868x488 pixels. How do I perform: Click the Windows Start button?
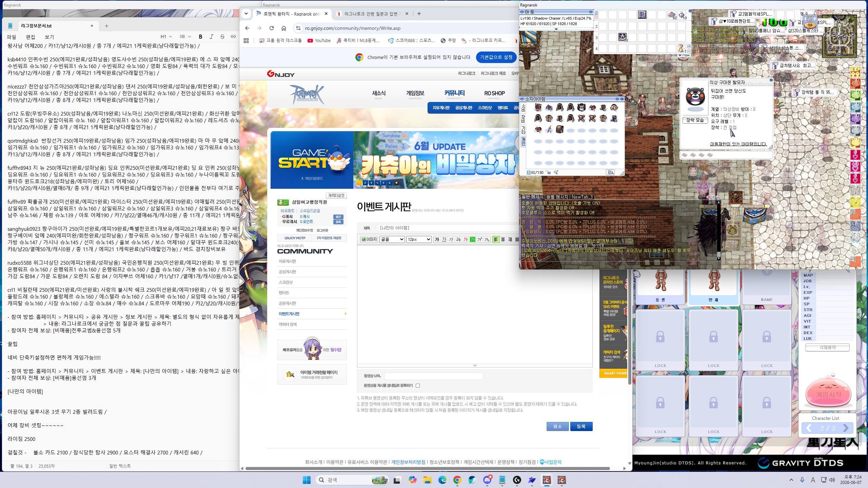tap(307, 480)
